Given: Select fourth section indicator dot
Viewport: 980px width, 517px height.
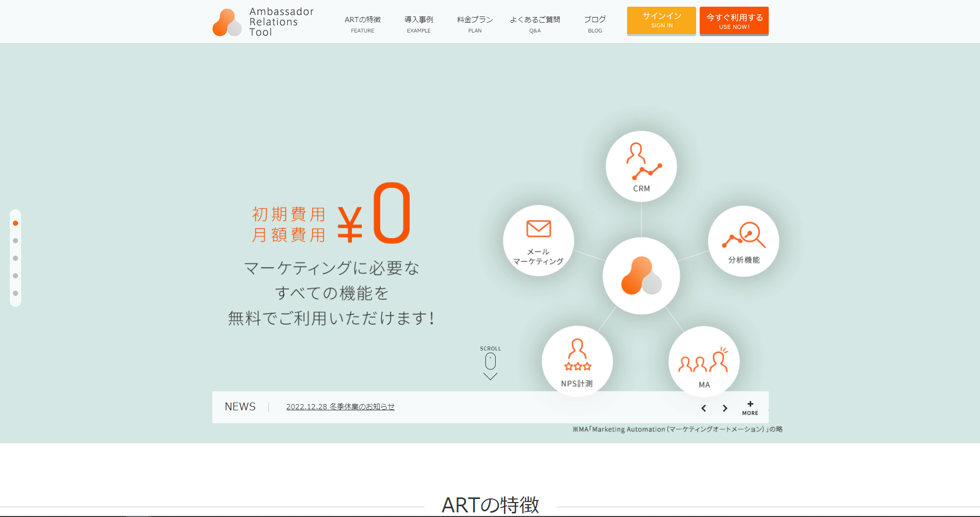Looking at the screenshot, I should pos(15,276).
